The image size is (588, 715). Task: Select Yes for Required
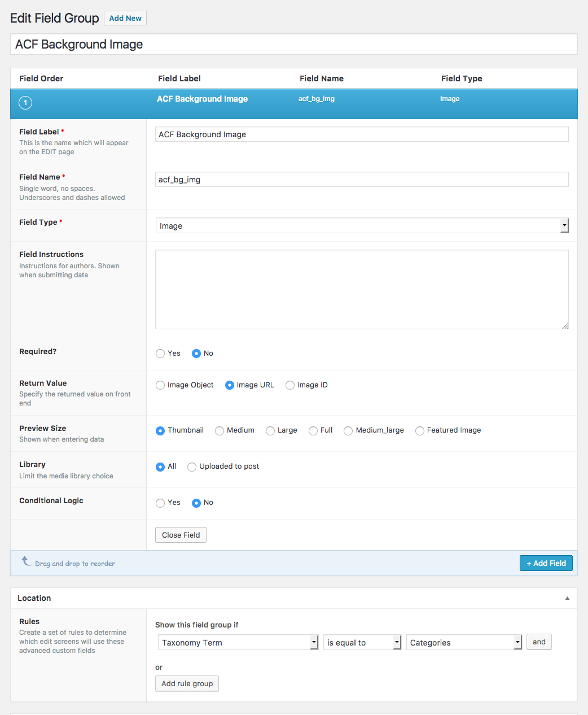click(x=160, y=354)
